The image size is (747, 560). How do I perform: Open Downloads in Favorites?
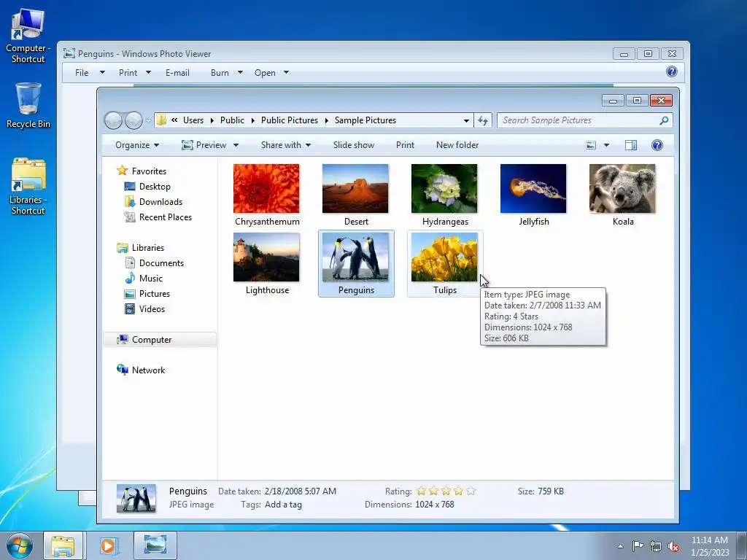[x=160, y=202]
